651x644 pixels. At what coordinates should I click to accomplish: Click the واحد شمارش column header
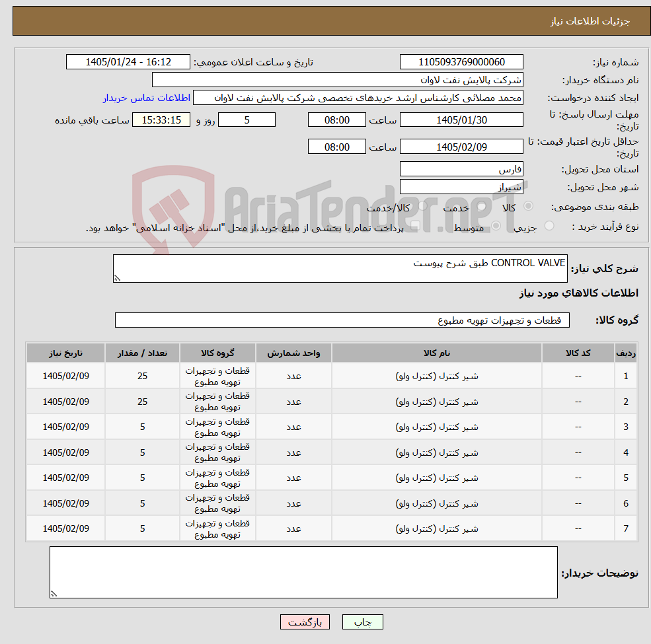tap(293, 353)
